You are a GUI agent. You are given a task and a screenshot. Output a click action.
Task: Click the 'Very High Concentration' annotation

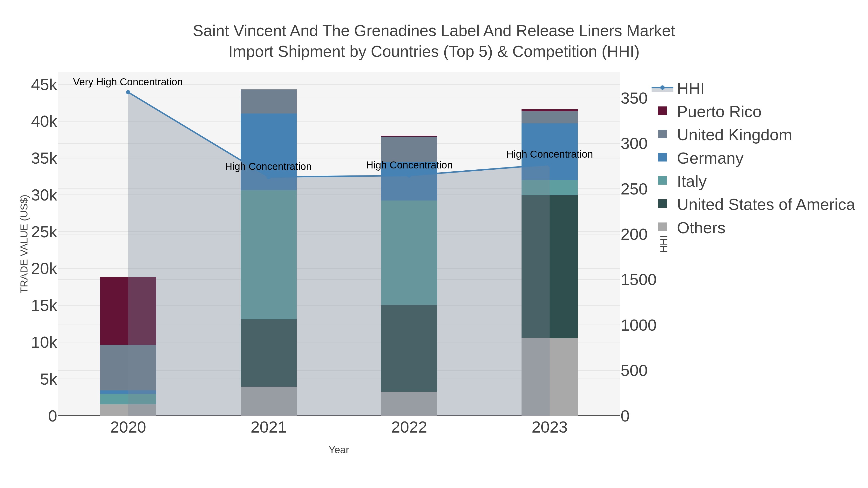128,82
